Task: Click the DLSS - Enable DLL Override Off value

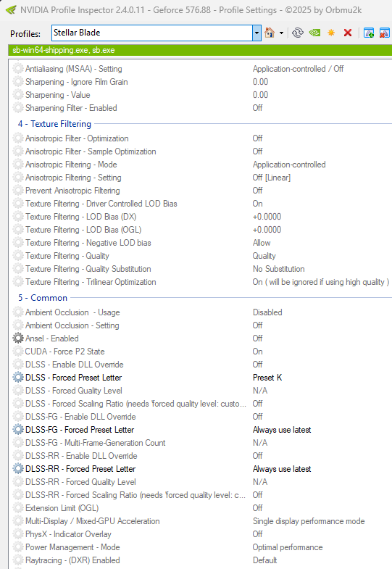Action: (x=257, y=365)
